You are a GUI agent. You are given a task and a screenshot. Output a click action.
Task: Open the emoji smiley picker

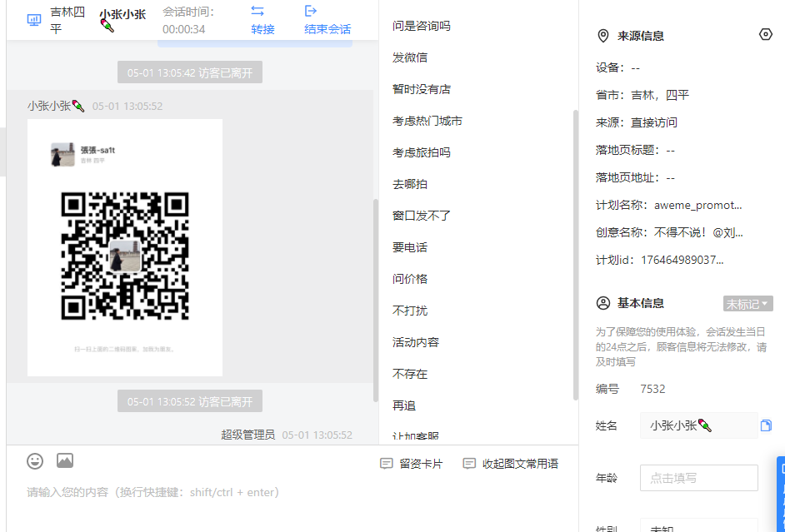[x=35, y=461]
